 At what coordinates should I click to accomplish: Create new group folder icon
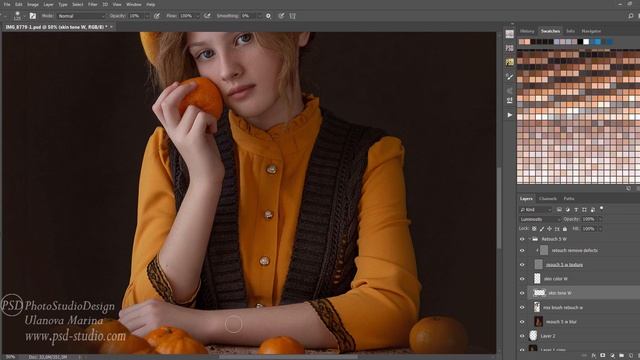(621, 356)
